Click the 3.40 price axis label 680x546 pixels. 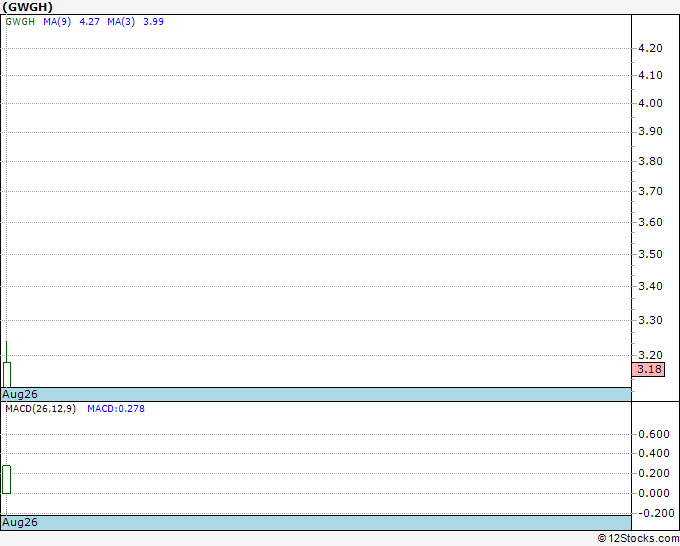651,286
